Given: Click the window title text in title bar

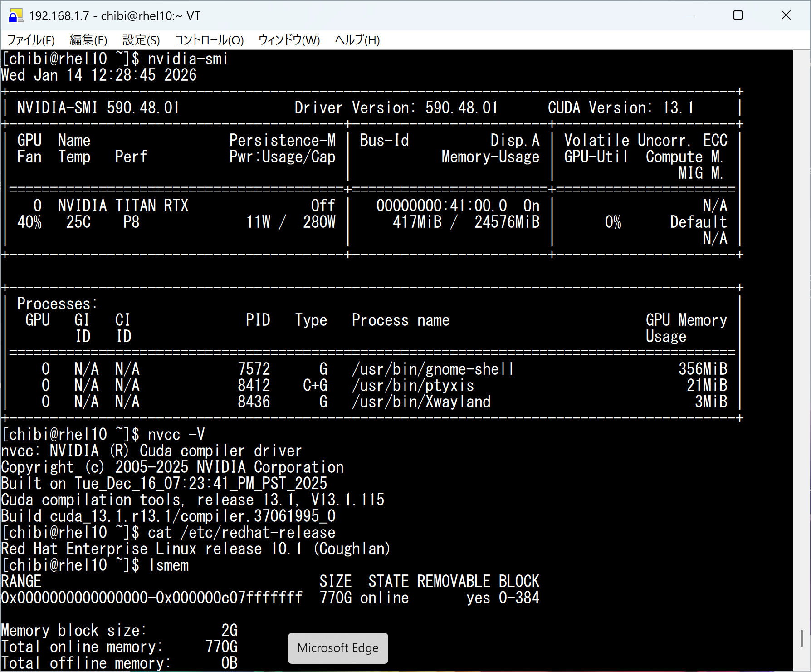Looking at the screenshot, I should click(x=115, y=16).
